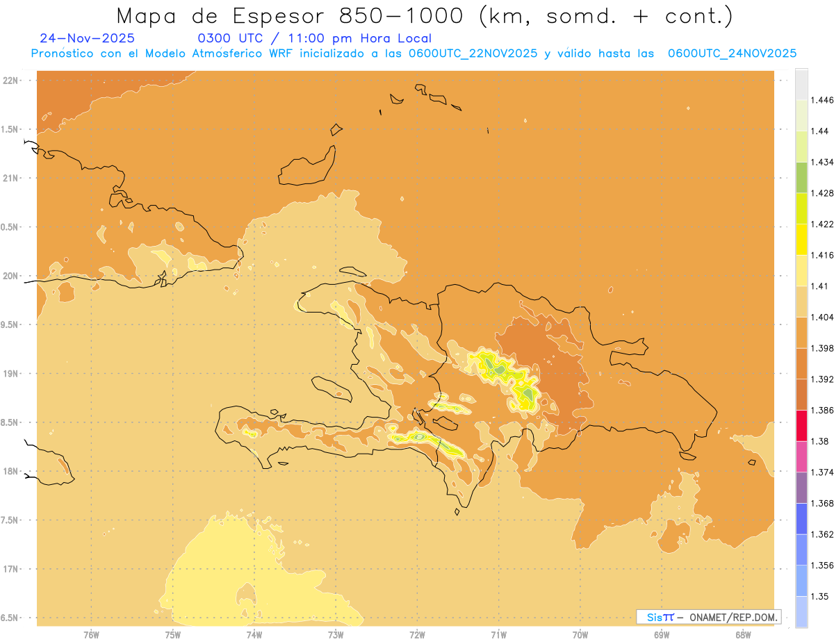Pick the blue legend swatch above 1.362
The image size is (834, 644).
pyautogui.click(x=801, y=518)
